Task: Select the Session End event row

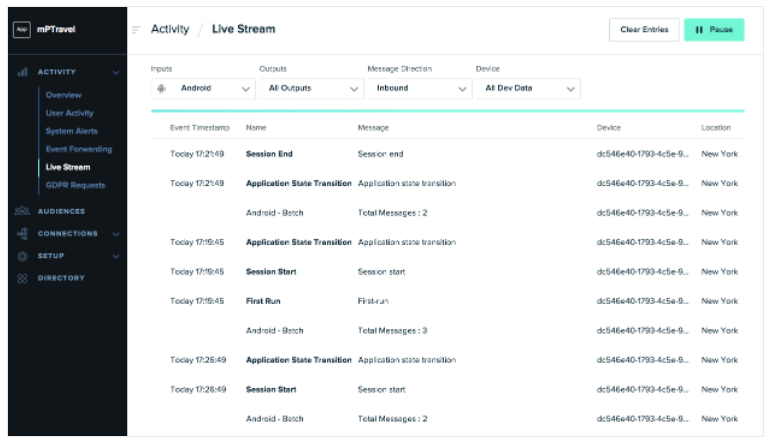Action: [x=269, y=154]
